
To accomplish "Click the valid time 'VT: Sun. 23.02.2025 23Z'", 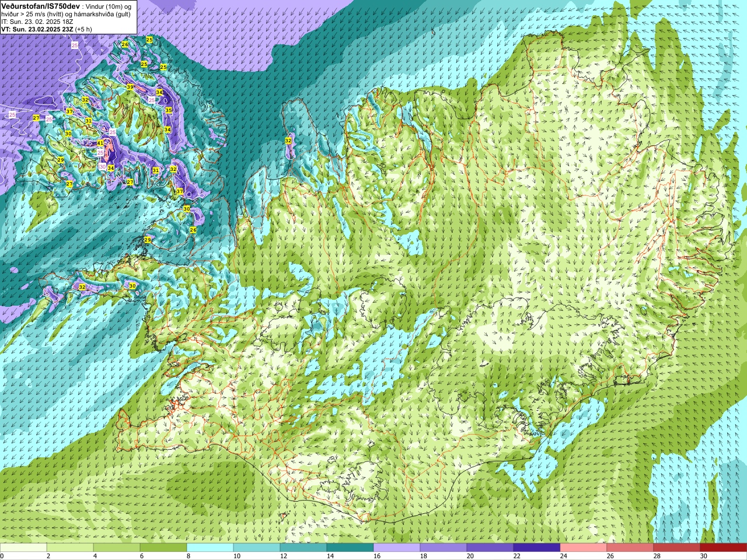I will click(37, 29).
